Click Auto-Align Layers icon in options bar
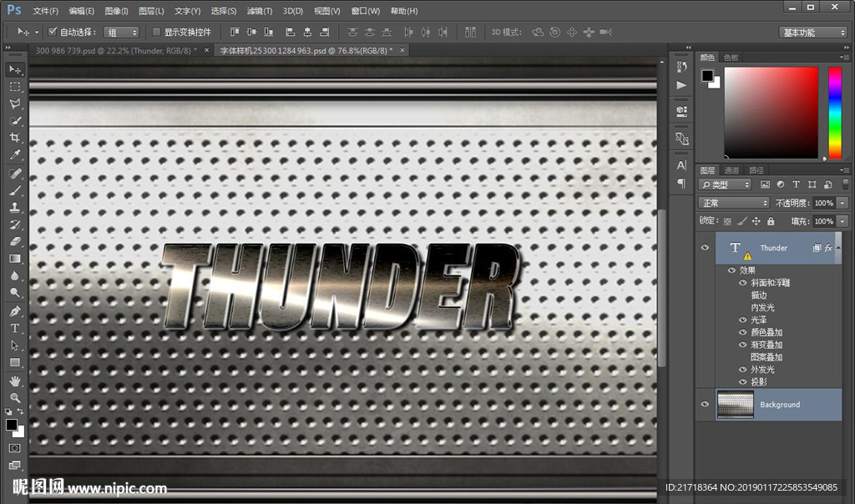Image resolution: width=855 pixels, height=504 pixels. point(470,33)
